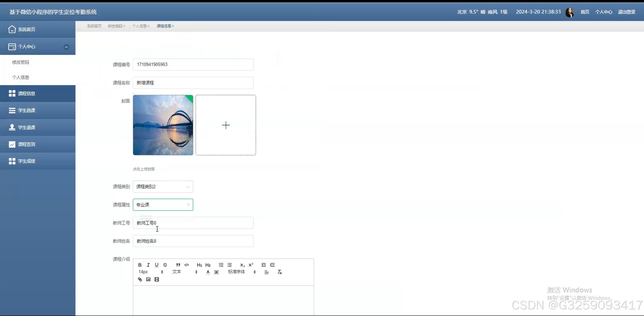The width and height of the screenshot is (644, 316).
Task: Open the 标准字体 font family dropdown
Action: 242,272
